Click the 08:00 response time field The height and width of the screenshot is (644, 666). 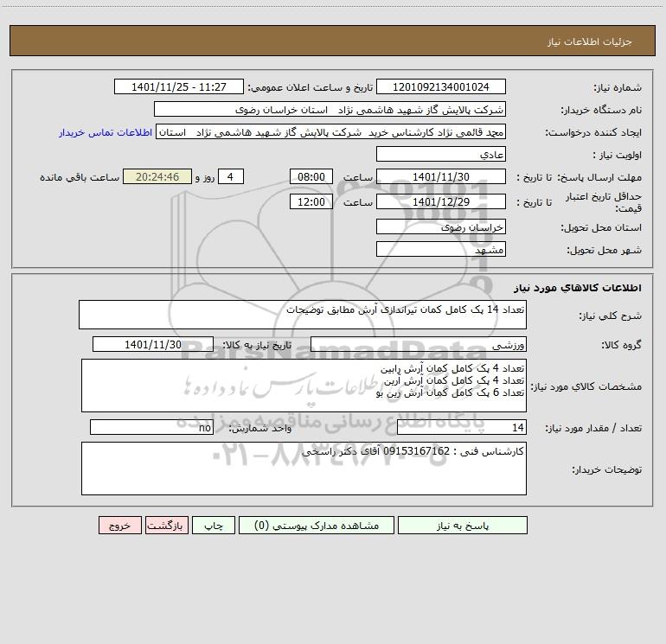click(311, 176)
